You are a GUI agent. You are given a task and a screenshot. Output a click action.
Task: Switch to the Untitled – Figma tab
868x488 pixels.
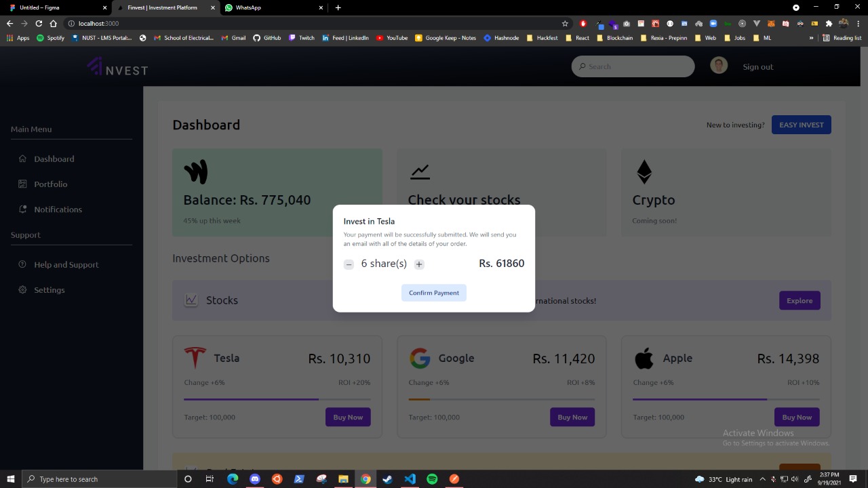coord(54,7)
